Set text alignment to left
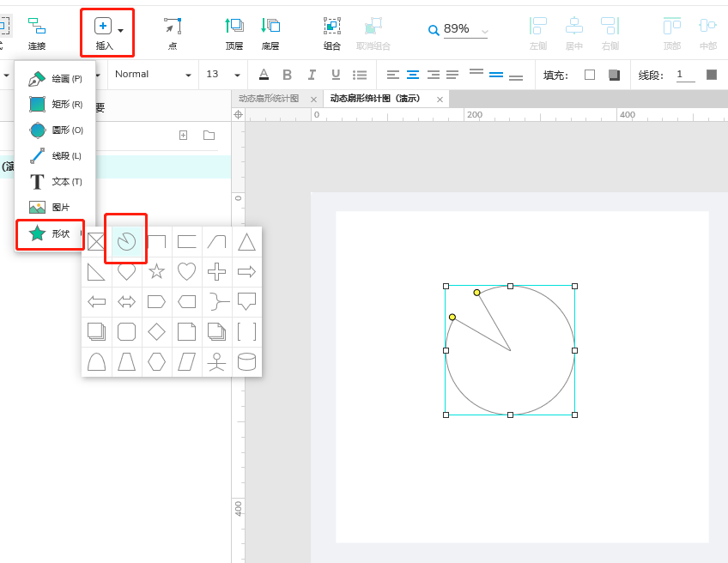Screen dimensions: 728x563 click(x=393, y=75)
